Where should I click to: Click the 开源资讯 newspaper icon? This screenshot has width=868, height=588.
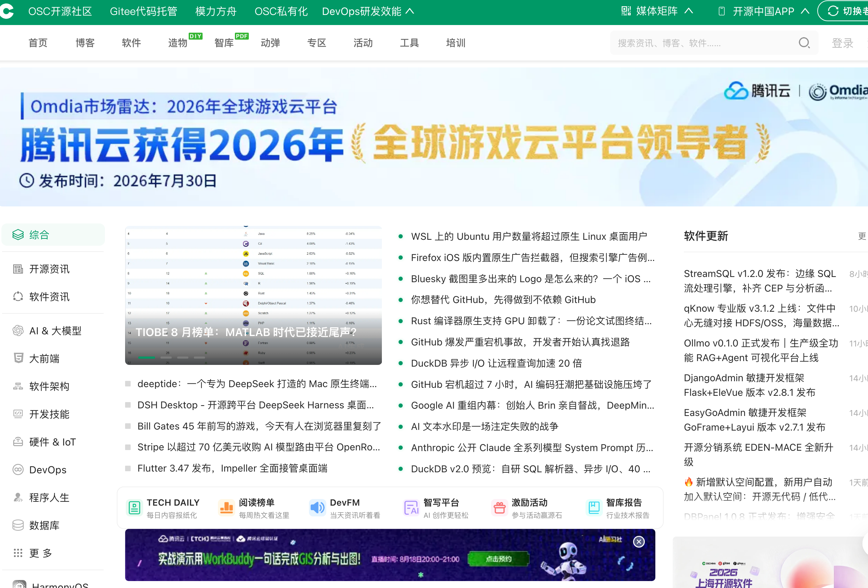pyautogui.click(x=18, y=269)
